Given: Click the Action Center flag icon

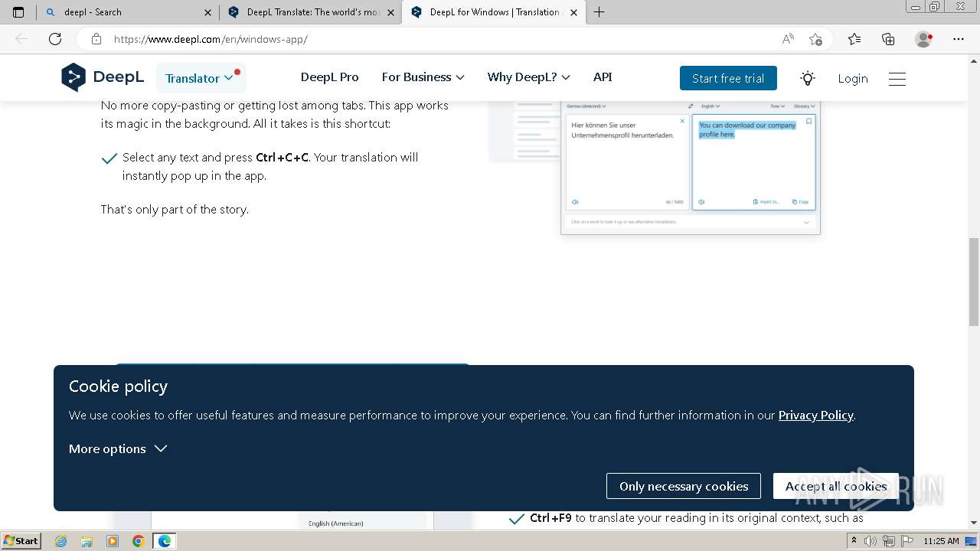Looking at the screenshot, I should 906,541.
